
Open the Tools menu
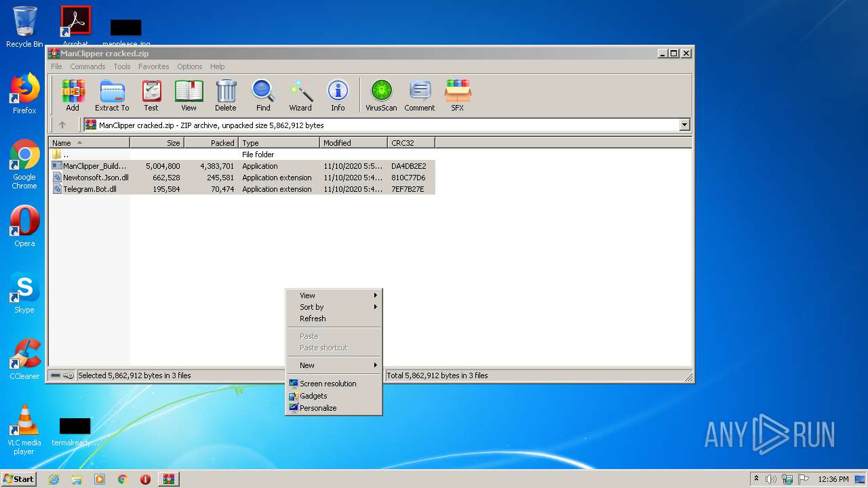coord(122,66)
